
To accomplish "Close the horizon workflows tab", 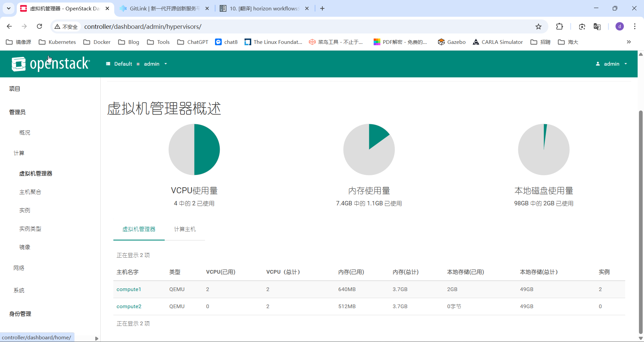I will click(x=307, y=8).
